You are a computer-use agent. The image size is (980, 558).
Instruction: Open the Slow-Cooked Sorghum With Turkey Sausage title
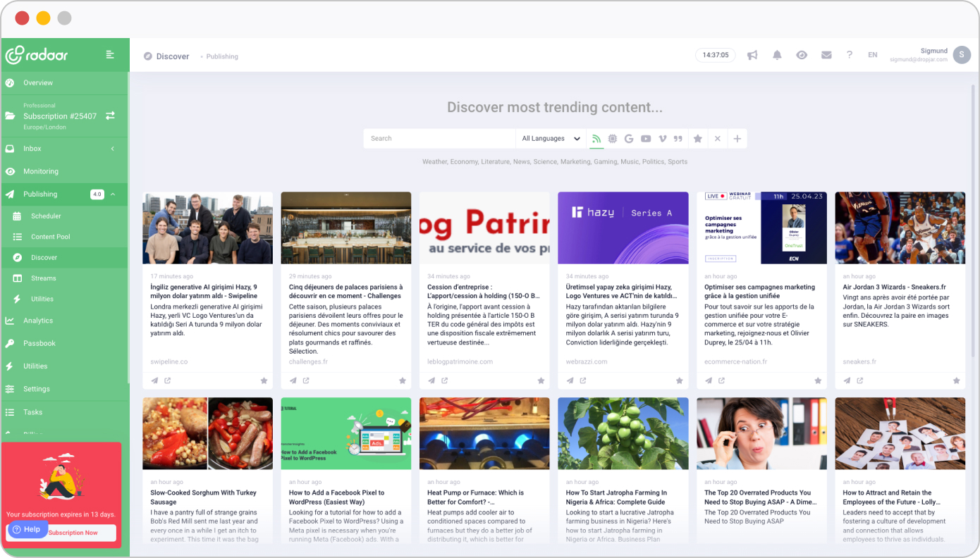[203, 497]
